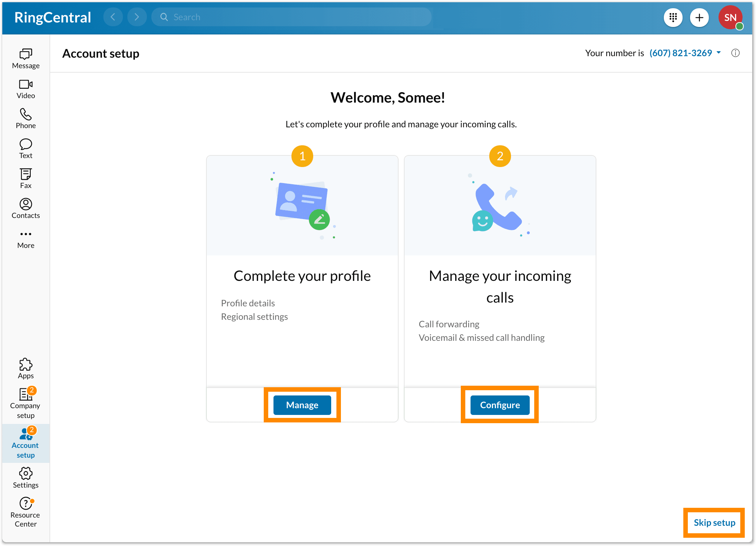
Task: View info about your number
Action: 735,53
